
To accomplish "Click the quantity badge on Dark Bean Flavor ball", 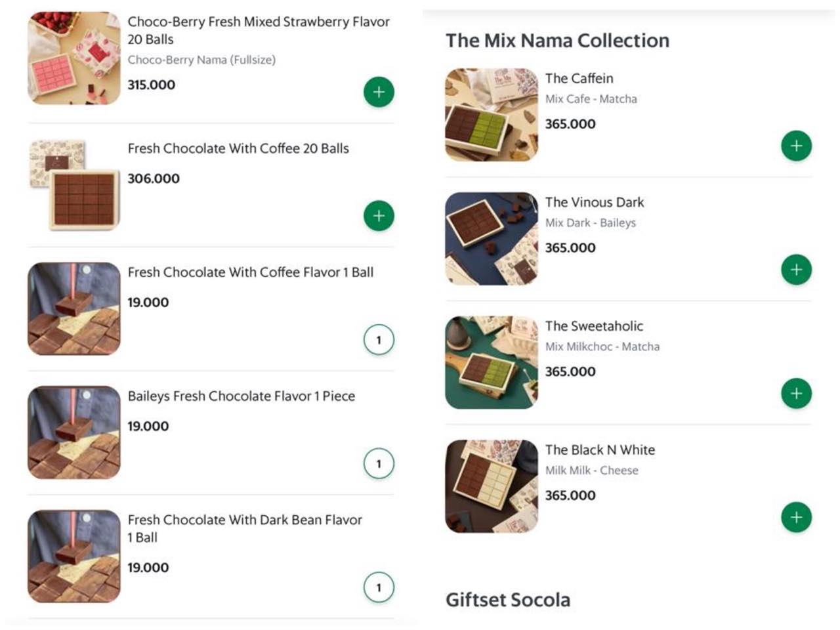I will (x=379, y=587).
